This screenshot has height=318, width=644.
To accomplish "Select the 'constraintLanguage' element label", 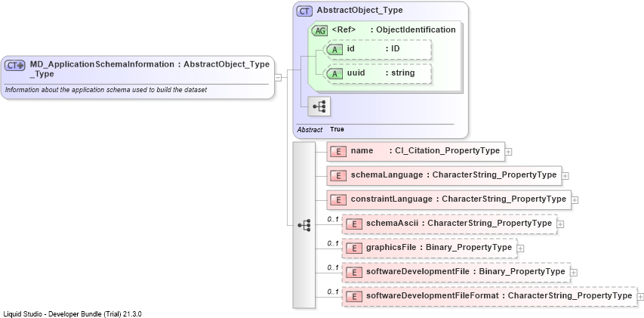I will click(x=391, y=199).
